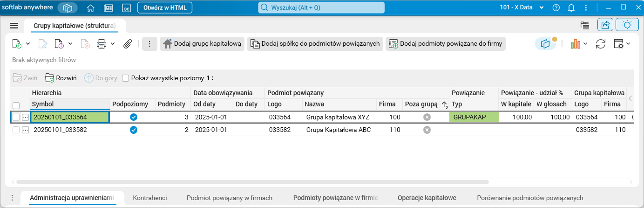Click the ellipsis button in row 20250101_033564
This screenshot has height=208, width=644.
pyautogui.click(x=26, y=117)
